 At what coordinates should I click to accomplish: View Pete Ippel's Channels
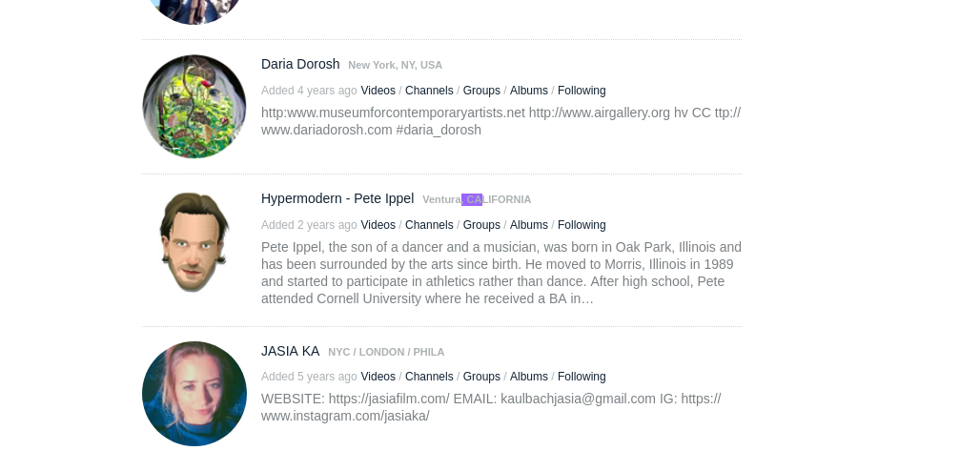click(x=429, y=225)
